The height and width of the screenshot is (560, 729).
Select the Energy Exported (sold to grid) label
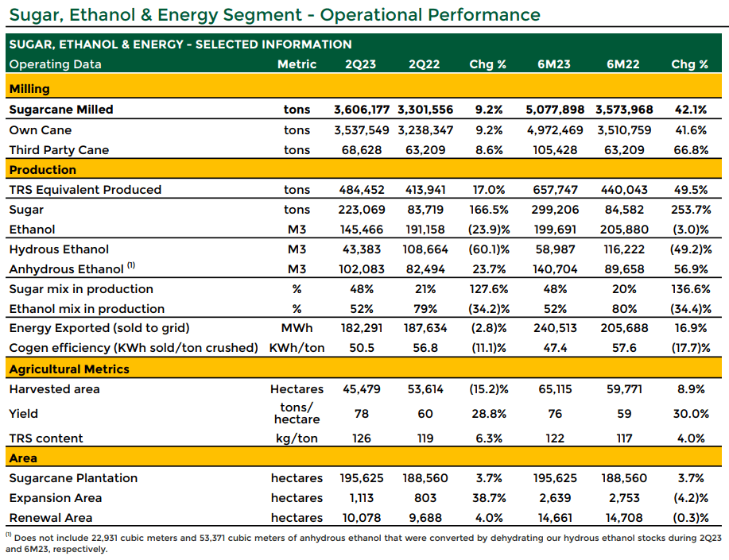99,328
